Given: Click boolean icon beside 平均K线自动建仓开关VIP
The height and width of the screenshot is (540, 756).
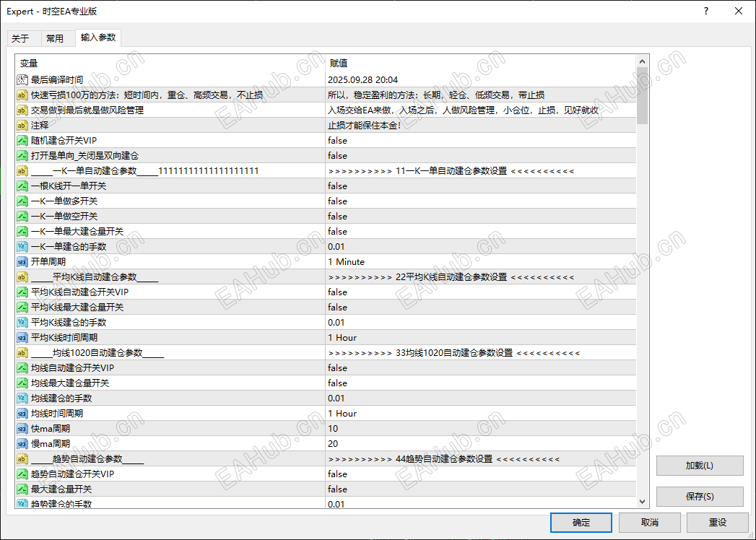Looking at the screenshot, I should (x=22, y=292).
